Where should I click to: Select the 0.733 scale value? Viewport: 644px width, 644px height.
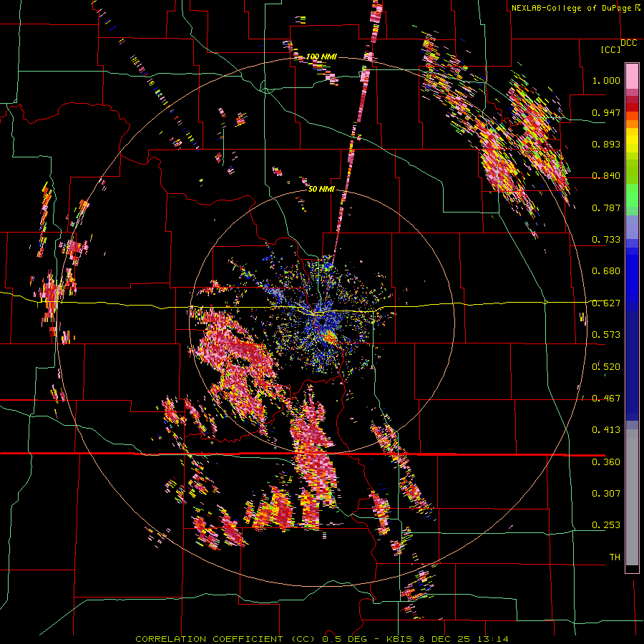(606, 240)
